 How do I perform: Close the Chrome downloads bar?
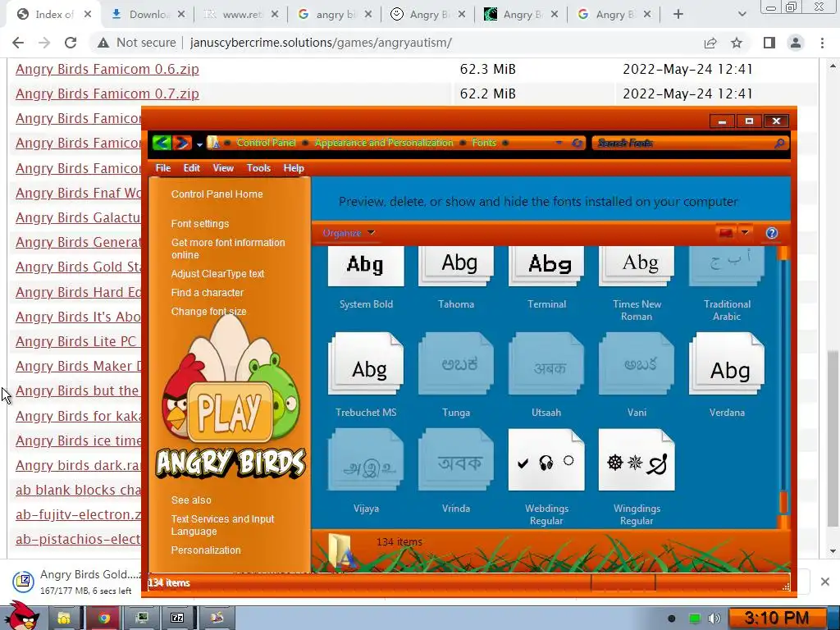pyautogui.click(x=825, y=582)
